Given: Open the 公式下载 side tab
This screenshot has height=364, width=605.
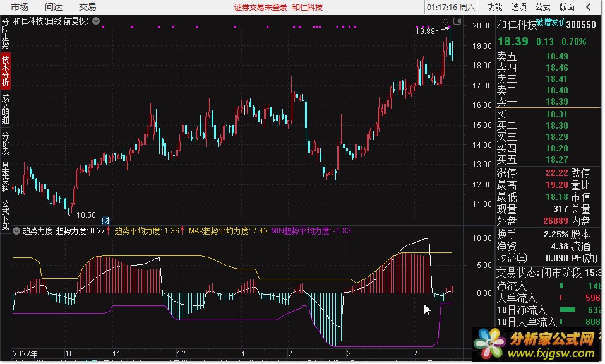Looking at the screenshot, I should pyautogui.click(x=6, y=214).
